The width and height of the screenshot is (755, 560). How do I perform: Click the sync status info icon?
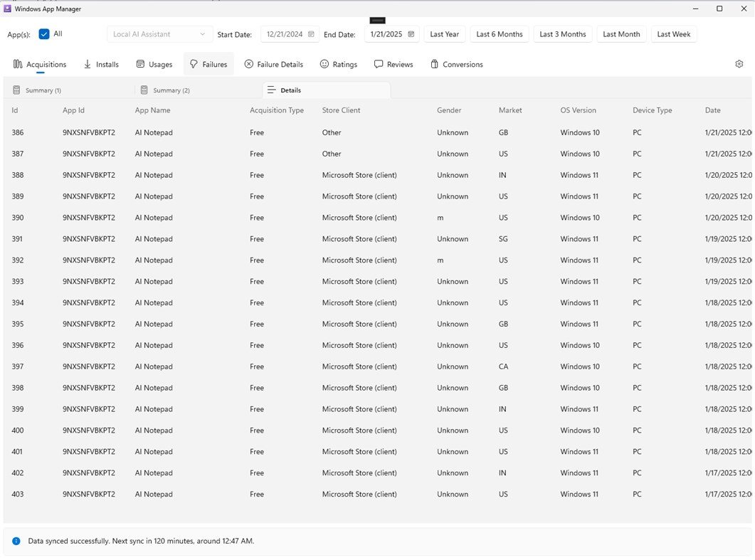(x=16, y=541)
